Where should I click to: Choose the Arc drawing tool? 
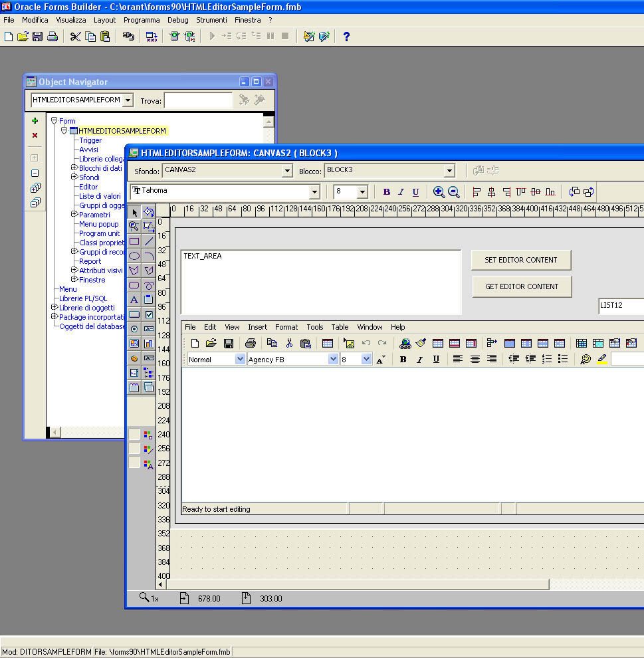click(148, 256)
